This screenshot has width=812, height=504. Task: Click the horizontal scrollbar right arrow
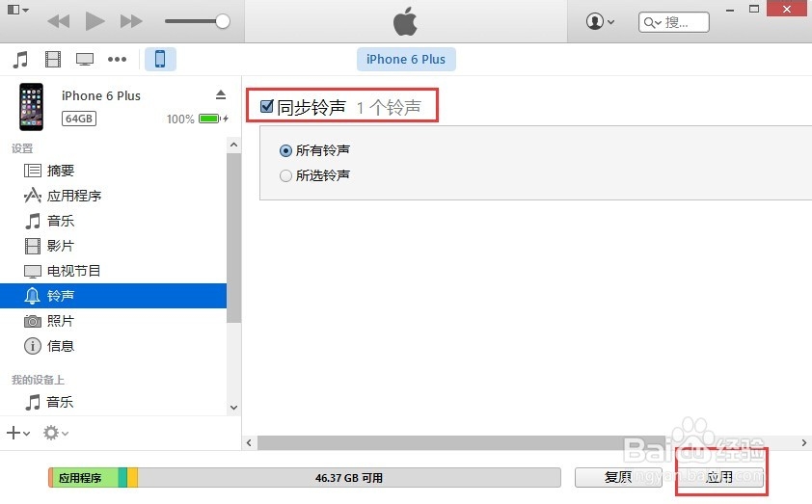tap(804, 443)
